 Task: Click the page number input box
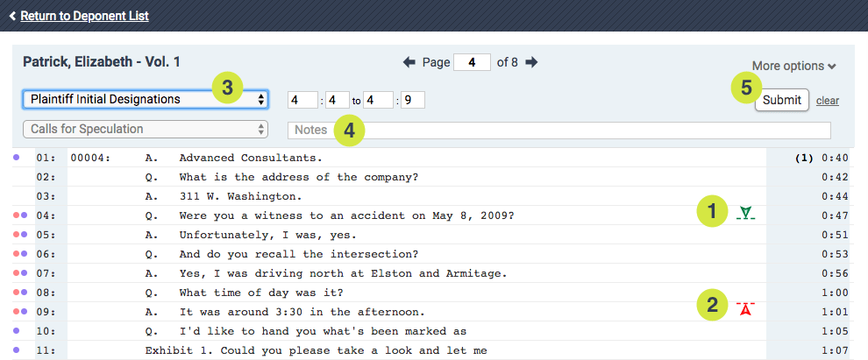472,62
